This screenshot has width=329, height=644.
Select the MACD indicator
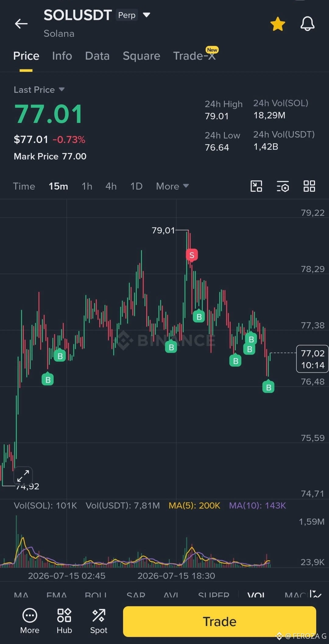(x=295, y=595)
